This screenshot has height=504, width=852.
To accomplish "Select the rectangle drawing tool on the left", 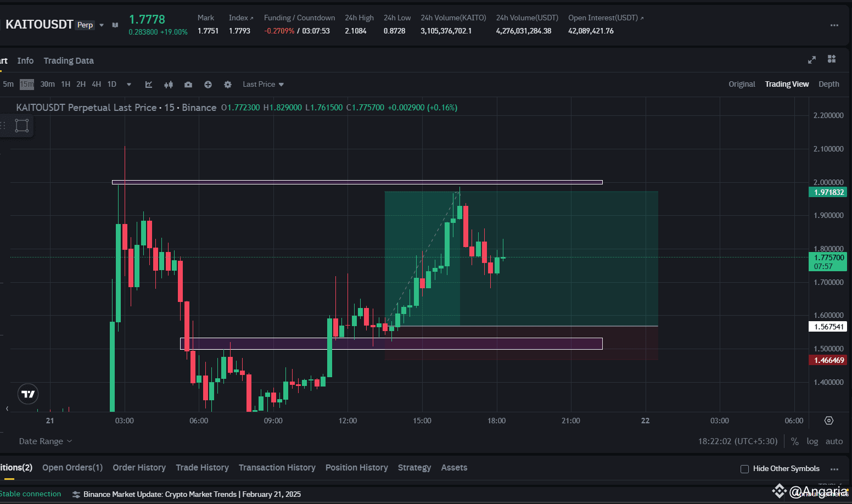I will point(21,125).
